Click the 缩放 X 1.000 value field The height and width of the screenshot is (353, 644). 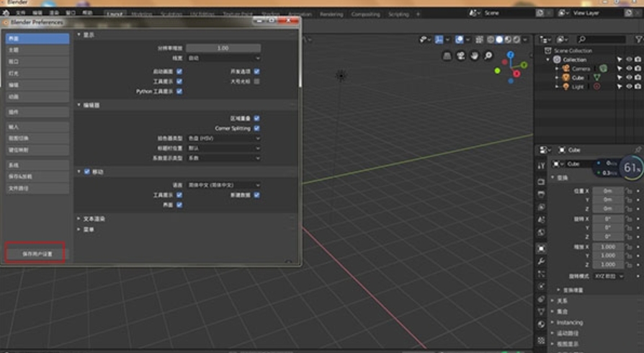(608, 247)
